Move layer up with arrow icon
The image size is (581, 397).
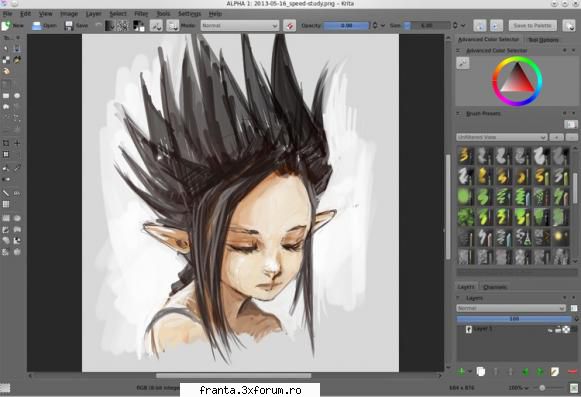511,371
